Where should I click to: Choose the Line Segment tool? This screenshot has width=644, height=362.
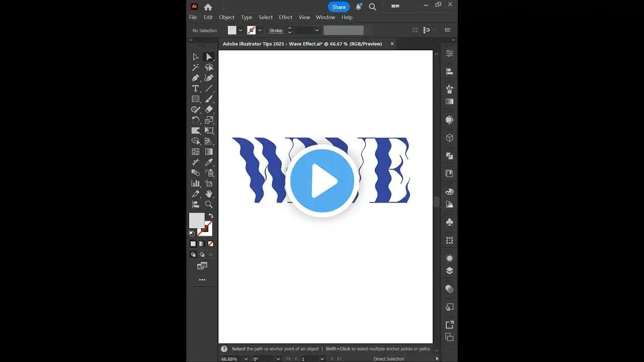tap(209, 88)
